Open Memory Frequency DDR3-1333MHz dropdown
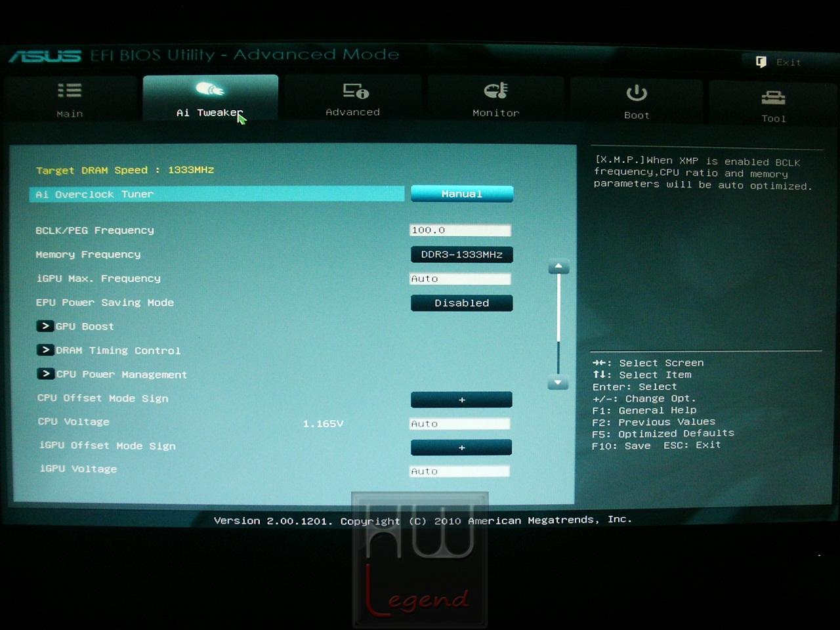The height and width of the screenshot is (630, 840). [461, 255]
